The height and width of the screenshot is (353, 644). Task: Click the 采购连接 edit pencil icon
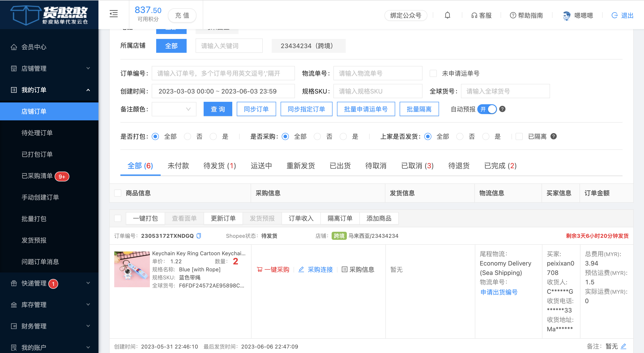coord(301,269)
